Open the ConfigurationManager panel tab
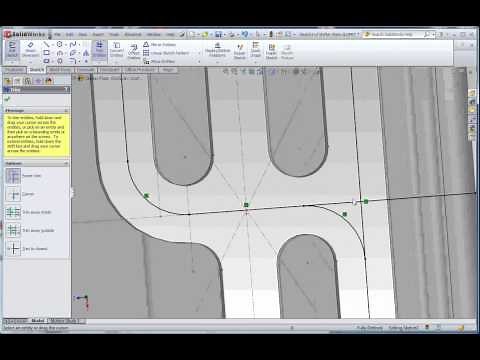The width and height of the screenshot is (480, 360). click(28, 81)
